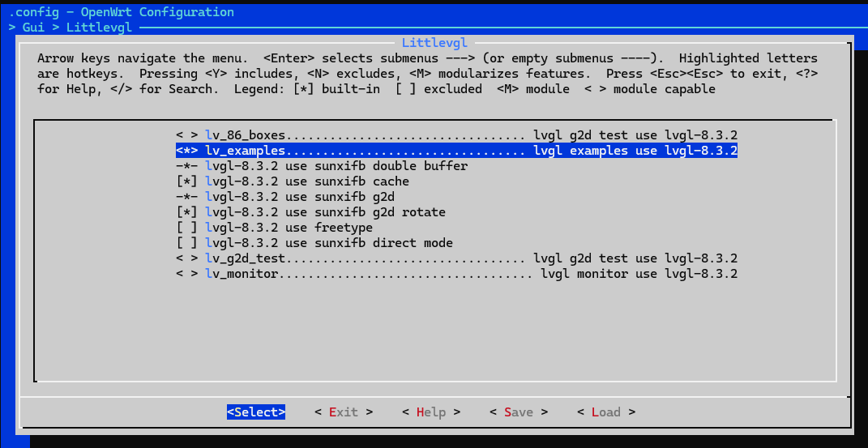Select lvgl-8.3.2 use sunxifb g2d rotate row
The image size is (868, 448).
coord(310,212)
